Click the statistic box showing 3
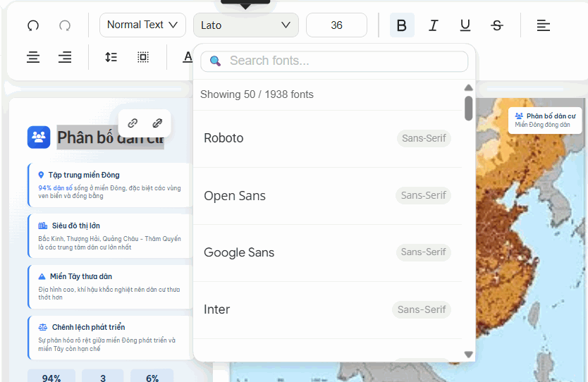The height and width of the screenshot is (382, 588). (x=103, y=376)
